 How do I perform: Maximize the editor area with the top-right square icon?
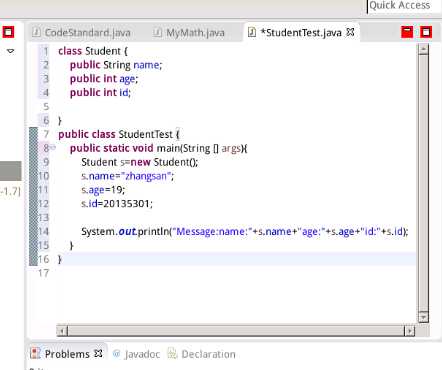pyautogui.click(x=426, y=32)
